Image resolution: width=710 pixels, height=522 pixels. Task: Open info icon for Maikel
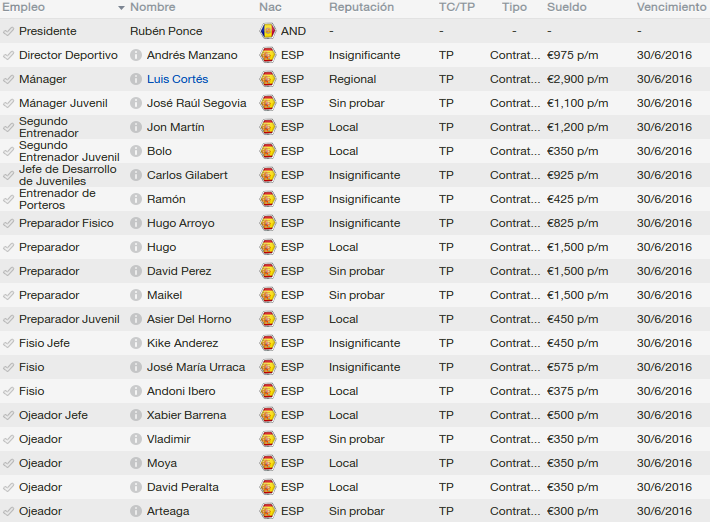(135, 295)
